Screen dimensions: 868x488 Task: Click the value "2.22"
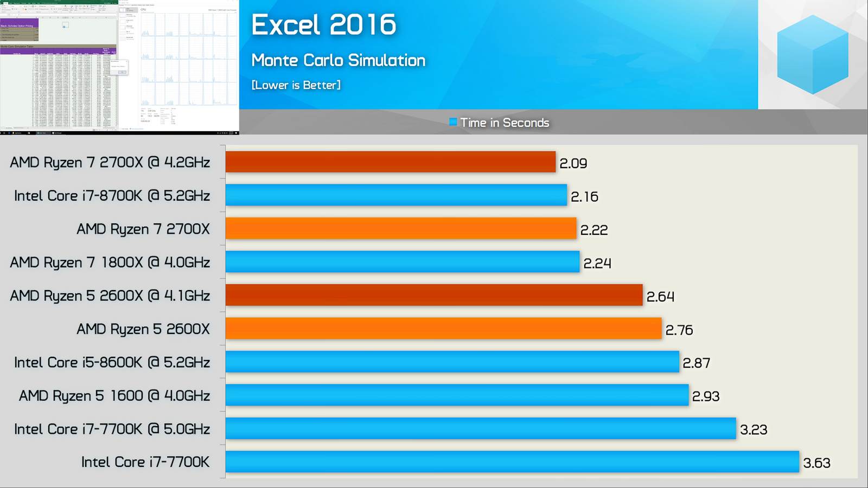594,230
